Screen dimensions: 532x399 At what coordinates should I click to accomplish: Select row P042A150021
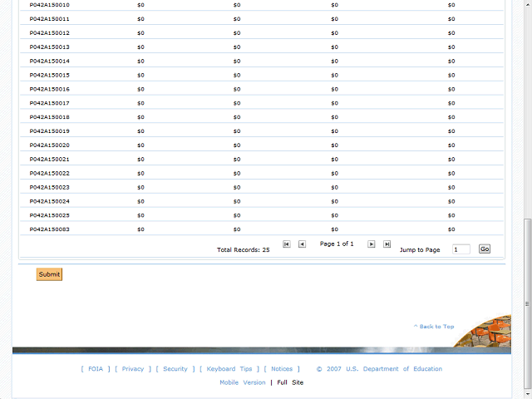point(262,159)
